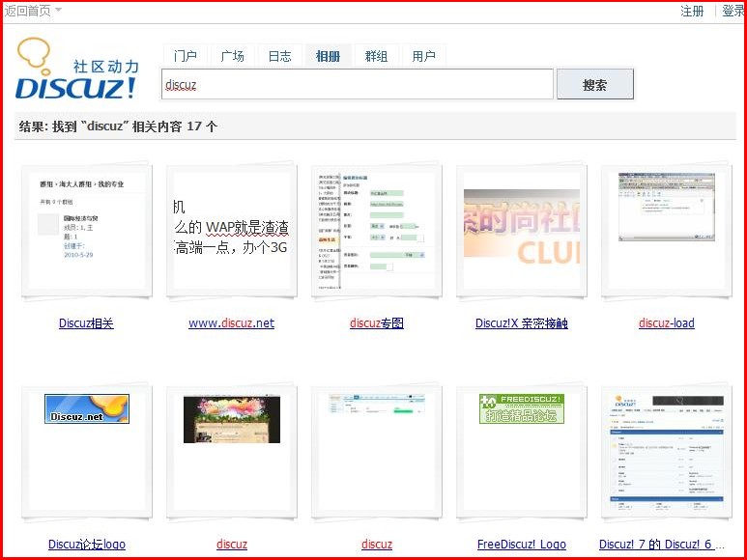Click the Discuz论坛logo link

tap(87, 545)
